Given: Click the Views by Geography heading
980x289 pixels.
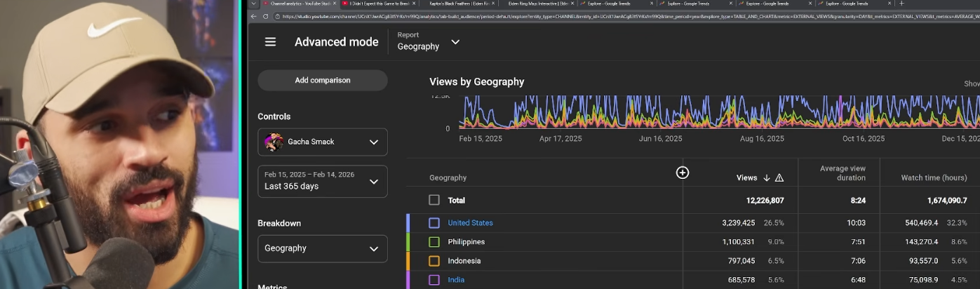Looking at the screenshot, I should click(x=477, y=81).
